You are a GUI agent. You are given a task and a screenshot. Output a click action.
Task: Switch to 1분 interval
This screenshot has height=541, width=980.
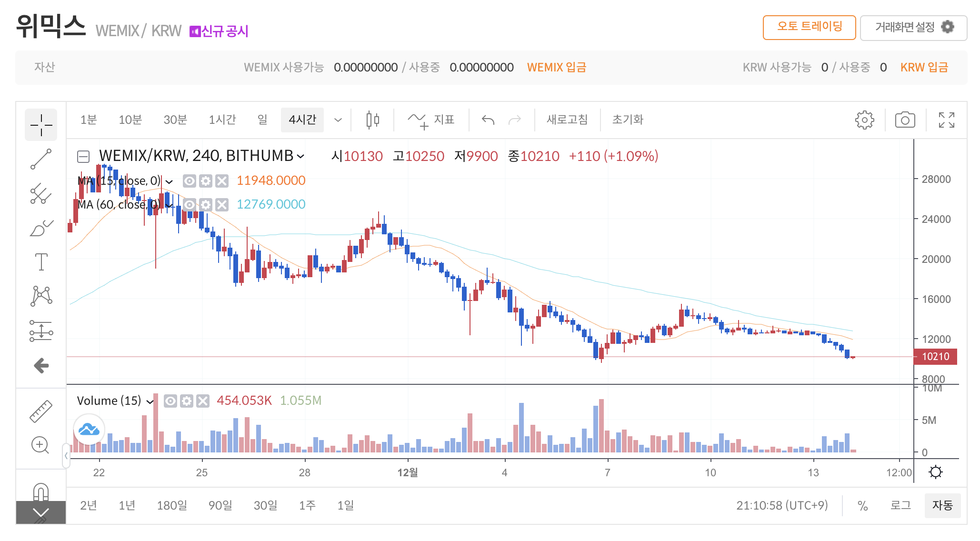(89, 120)
